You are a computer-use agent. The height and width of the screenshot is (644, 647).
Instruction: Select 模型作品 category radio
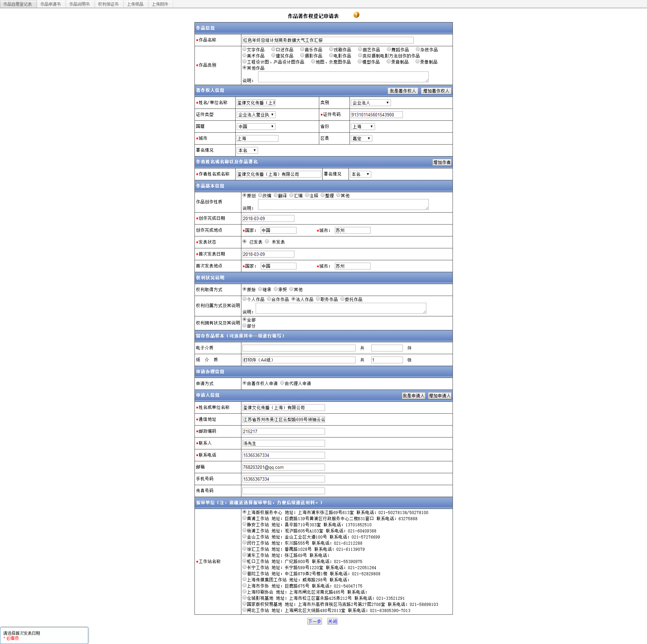tap(360, 62)
